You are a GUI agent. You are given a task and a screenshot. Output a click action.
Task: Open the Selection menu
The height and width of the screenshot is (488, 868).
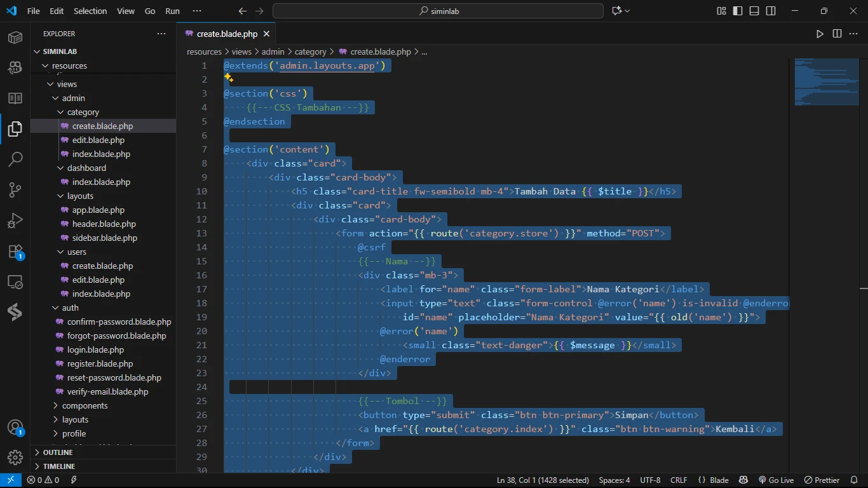click(x=90, y=11)
